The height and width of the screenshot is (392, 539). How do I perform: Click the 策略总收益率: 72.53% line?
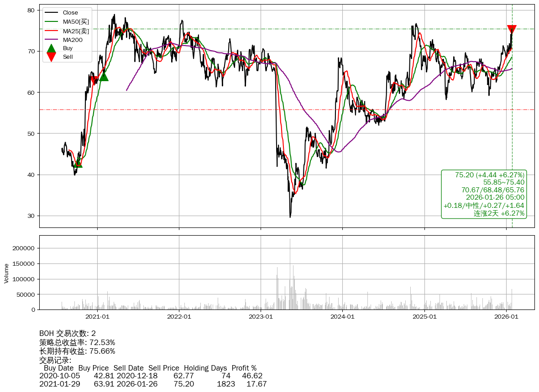tap(77, 342)
